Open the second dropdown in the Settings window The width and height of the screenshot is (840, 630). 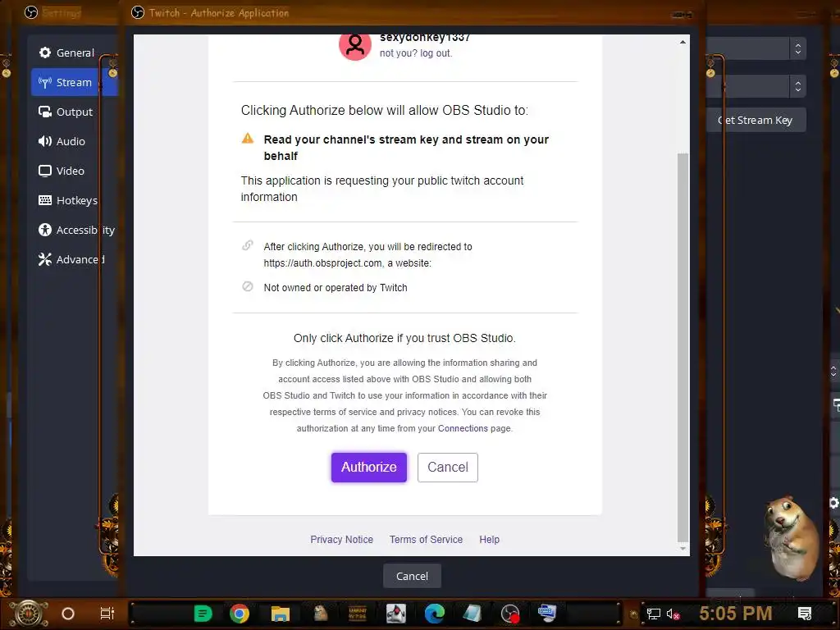(756, 85)
